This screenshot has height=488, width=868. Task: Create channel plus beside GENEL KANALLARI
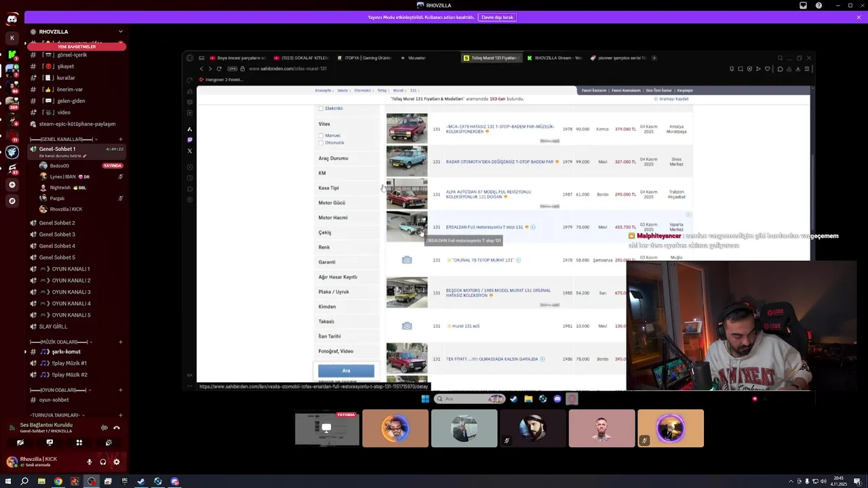[121, 139]
